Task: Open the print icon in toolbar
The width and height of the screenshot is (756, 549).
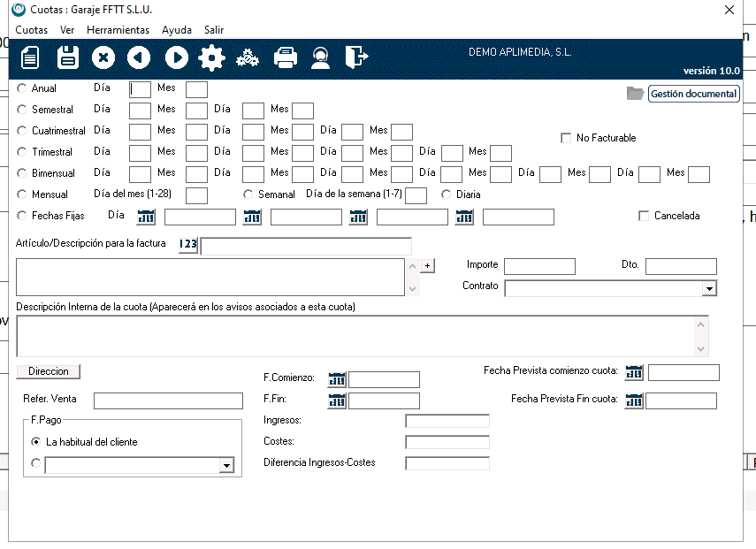Action: point(285,58)
